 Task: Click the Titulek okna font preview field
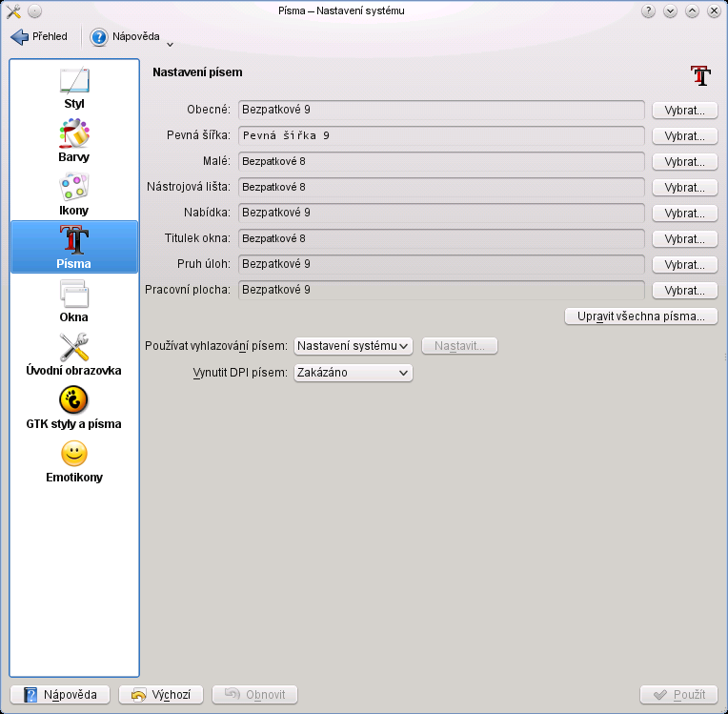click(x=441, y=238)
